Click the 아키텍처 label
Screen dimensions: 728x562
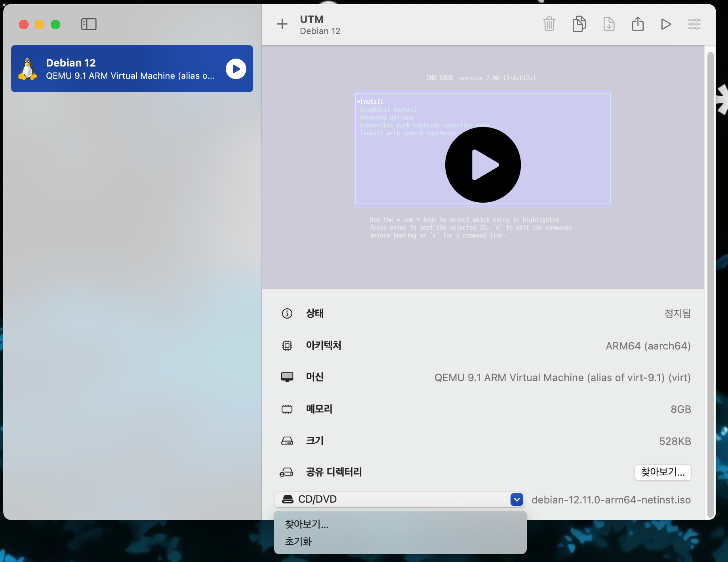[x=324, y=346]
